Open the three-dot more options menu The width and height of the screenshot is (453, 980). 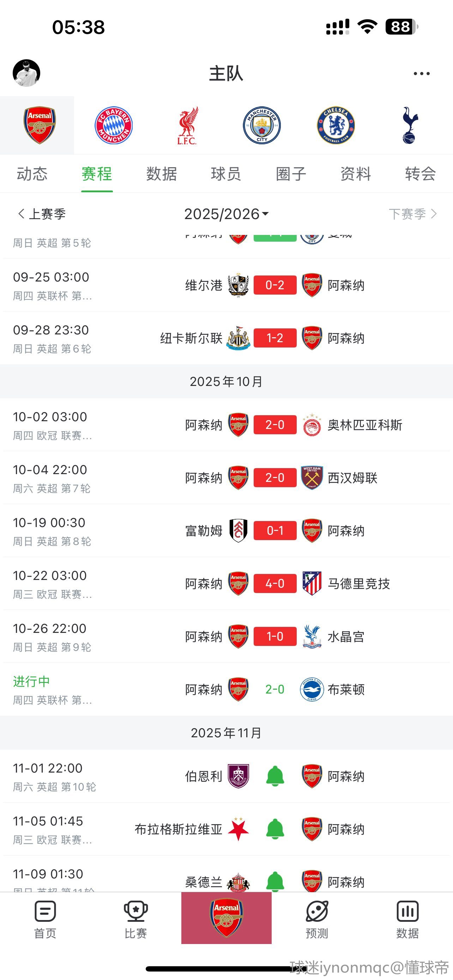(x=422, y=73)
